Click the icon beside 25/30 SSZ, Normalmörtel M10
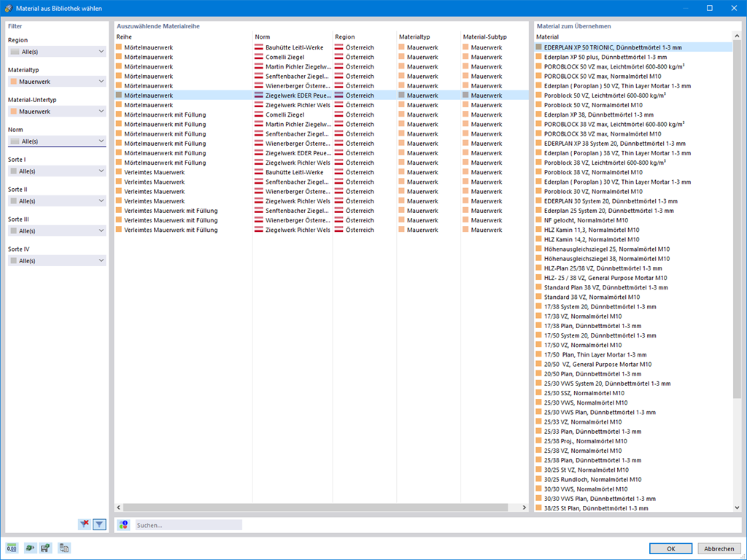747x560 pixels. [539, 393]
